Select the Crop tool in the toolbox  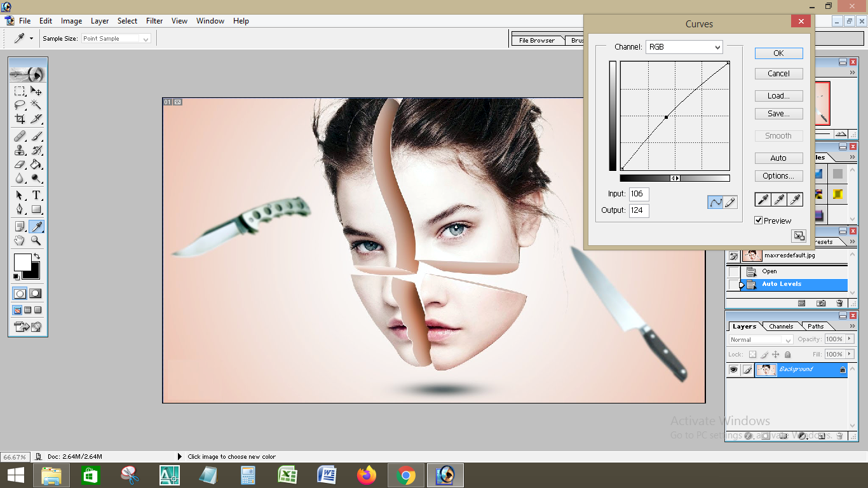[20, 119]
